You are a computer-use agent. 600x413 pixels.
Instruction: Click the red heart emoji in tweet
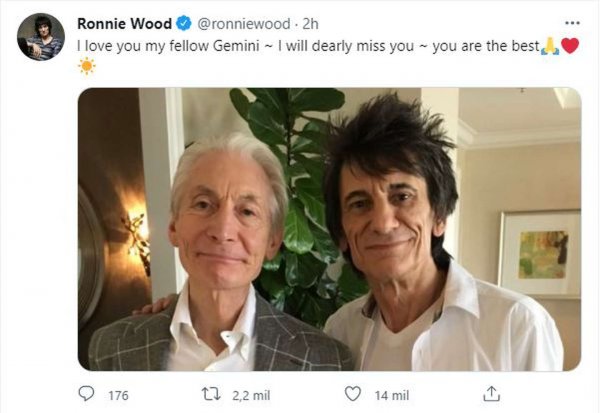coord(570,46)
